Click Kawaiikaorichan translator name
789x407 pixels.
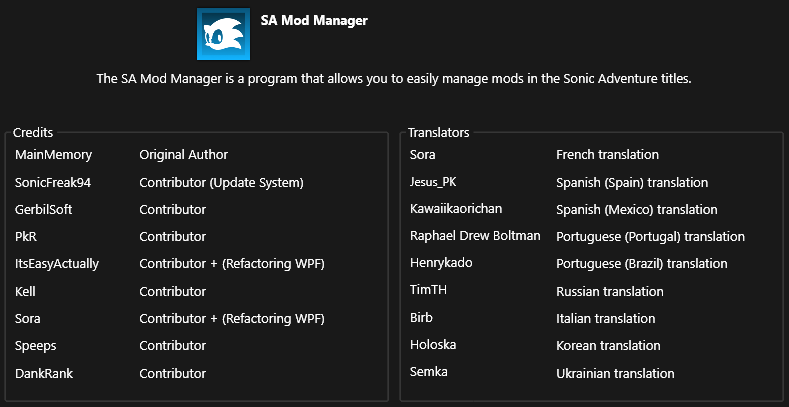pyautogui.click(x=456, y=209)
